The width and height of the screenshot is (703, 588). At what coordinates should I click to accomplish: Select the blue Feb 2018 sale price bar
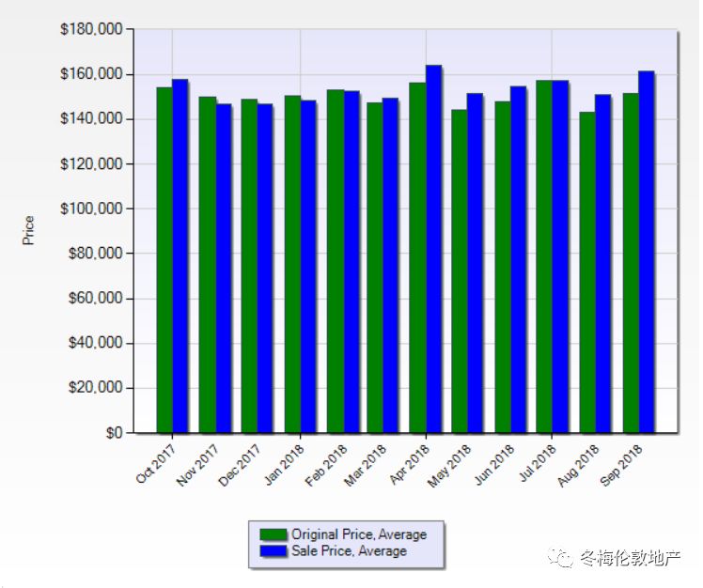[351, 262]
